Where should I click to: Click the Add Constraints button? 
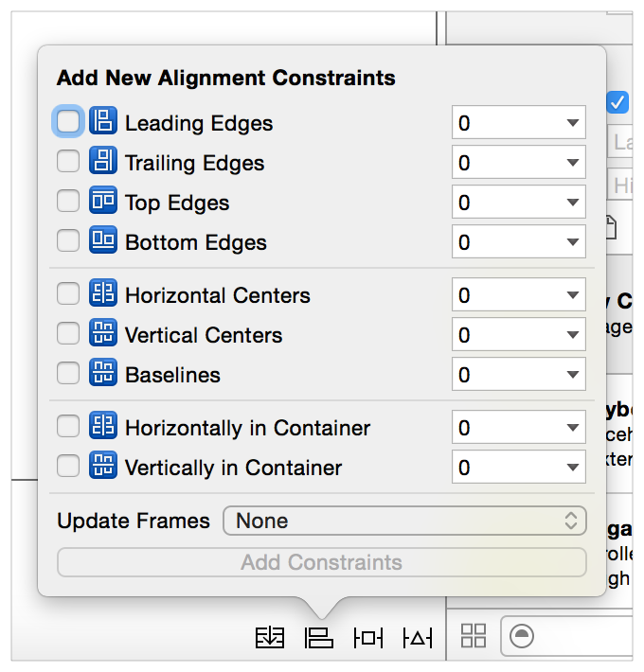tap(322, 562)
